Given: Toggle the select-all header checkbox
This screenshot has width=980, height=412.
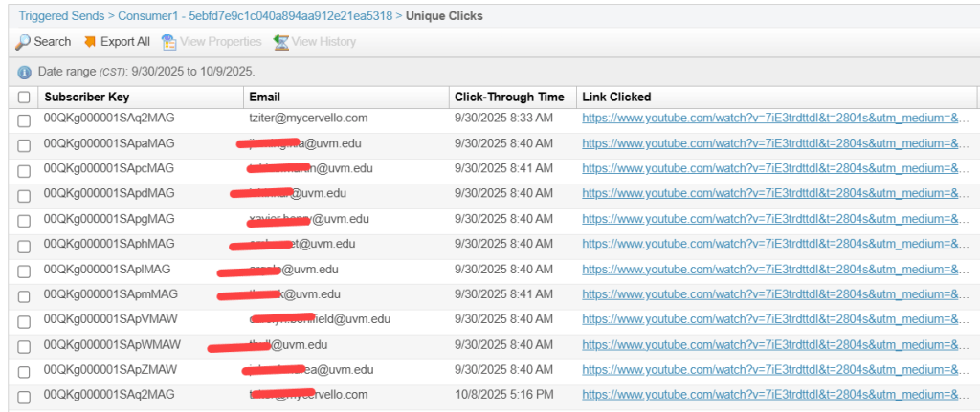Looking at the screenshot, I should click(x=24, y=97).
